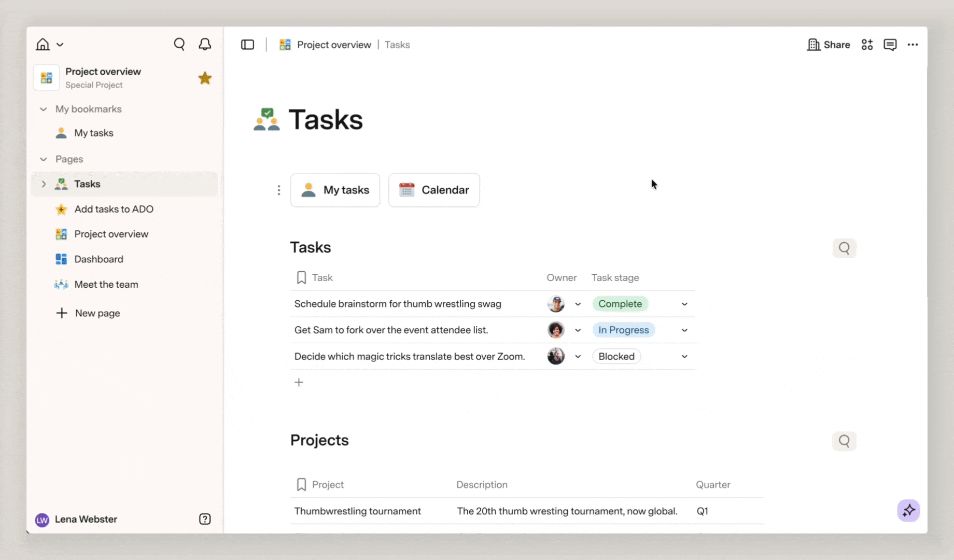
Task: Open owner dropdown for Sam attendee task
Action: (x=578, y=330)
